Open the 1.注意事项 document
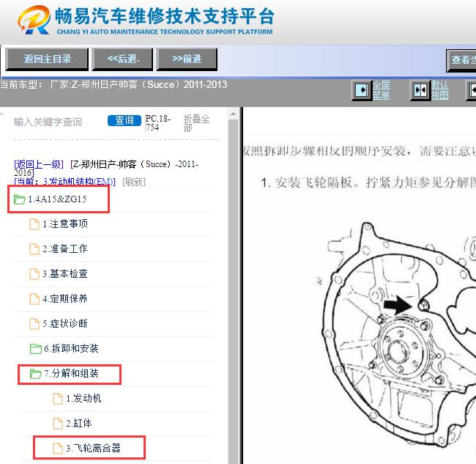Screen dimensions: 476x464 click(x=65, y=224)
